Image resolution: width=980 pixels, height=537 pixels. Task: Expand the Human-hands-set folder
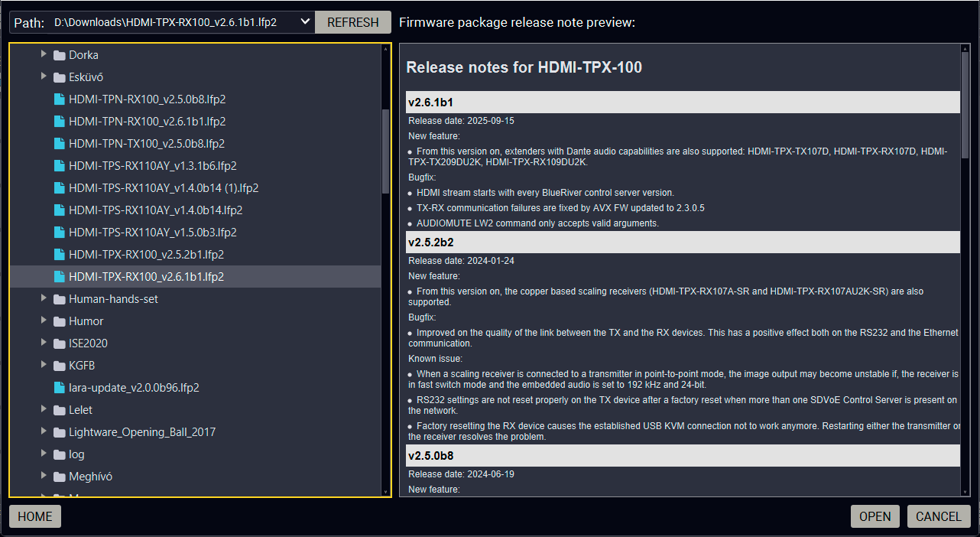pyautogui.click(x=44, y=298)
